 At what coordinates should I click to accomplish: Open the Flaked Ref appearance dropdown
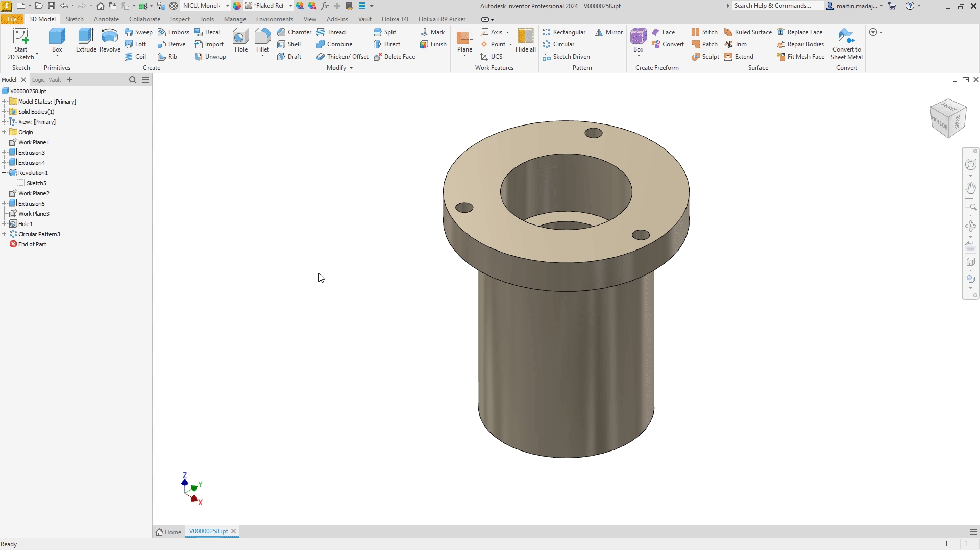(x=290, y=6)
